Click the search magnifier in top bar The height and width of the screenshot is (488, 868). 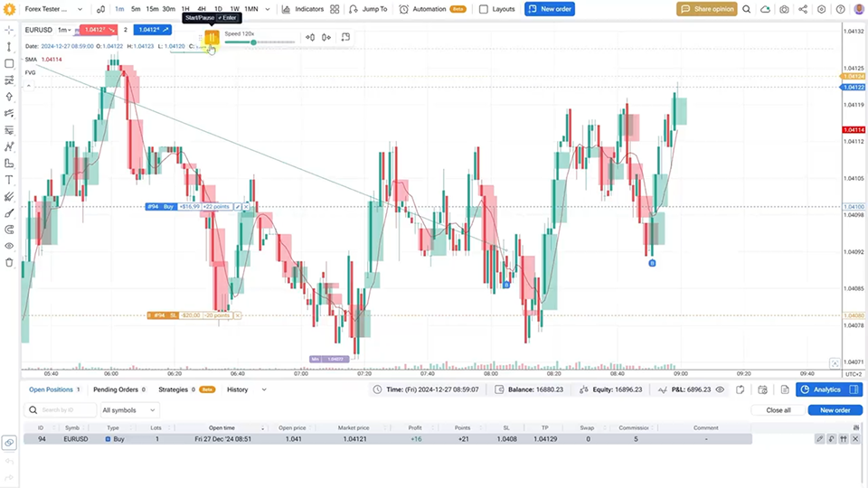click(x=746, y=9)
